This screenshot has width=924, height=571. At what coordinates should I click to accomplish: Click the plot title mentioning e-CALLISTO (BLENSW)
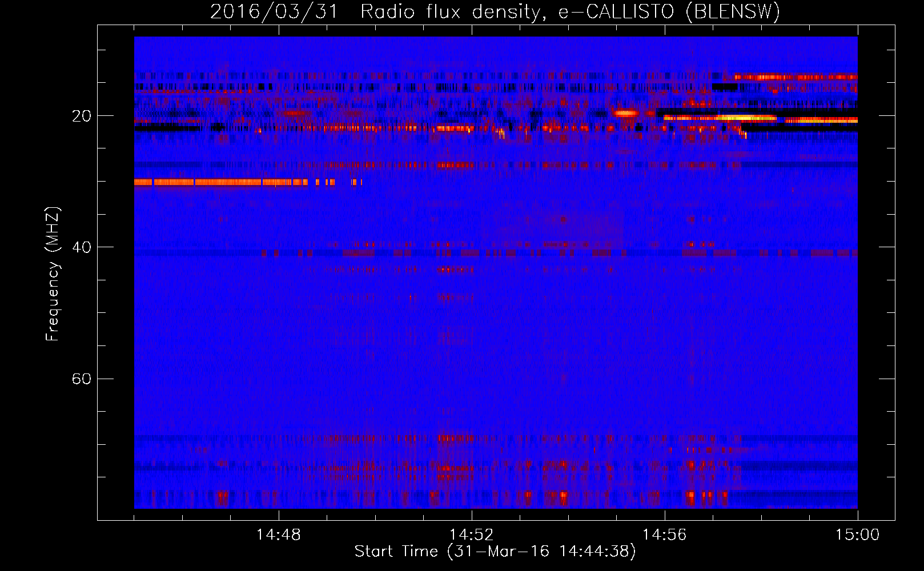(x=495, y=11)
